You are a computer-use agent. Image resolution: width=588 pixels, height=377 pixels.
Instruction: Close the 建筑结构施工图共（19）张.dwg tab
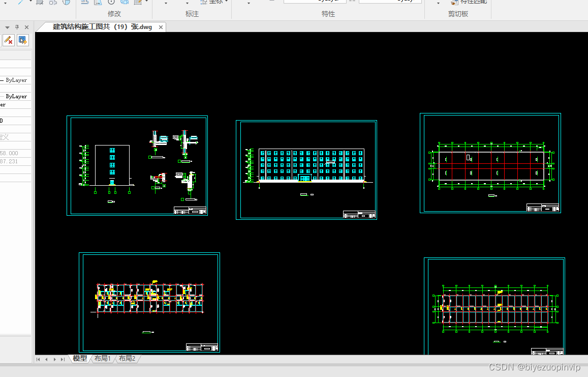point(161,27)
